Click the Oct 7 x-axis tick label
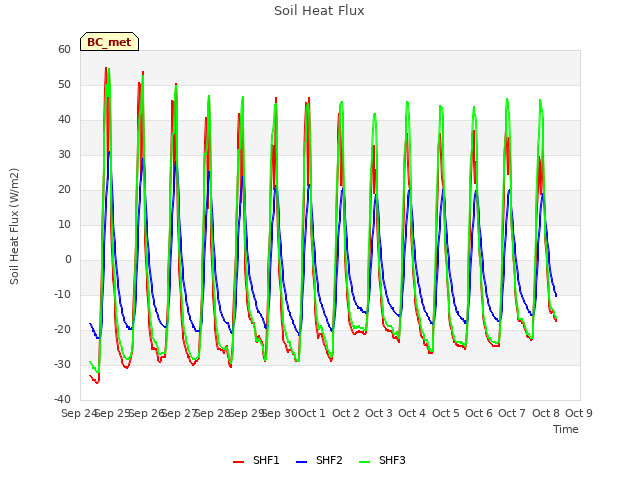This screenshot has height=480, width=640. tap(512, 413)
